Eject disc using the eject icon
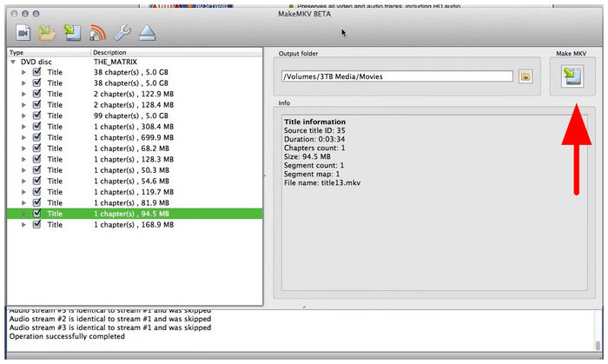 point(148,33)
